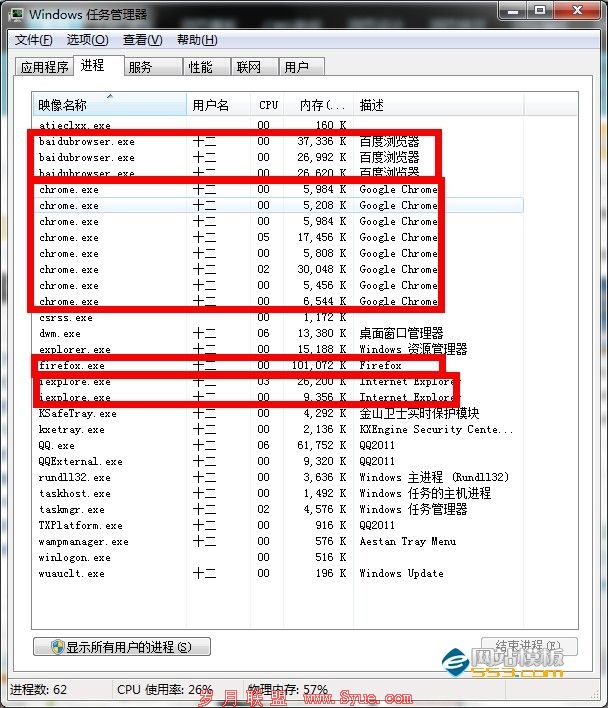Select the QQExternal.exe process
The width and height of the screenshot is (608, 708).
point(278,461)
